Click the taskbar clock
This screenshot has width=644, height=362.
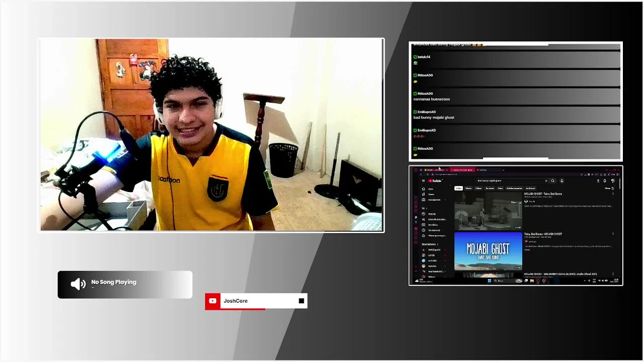click(x=615, y=281)
